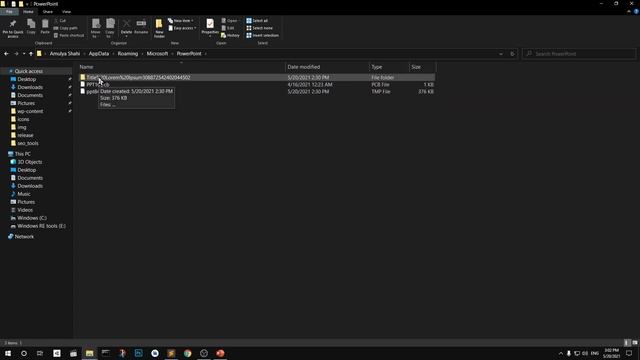Open the Copy to ribbon button
640x360 pixels.
pyautogui.click(x=110, y=28)
